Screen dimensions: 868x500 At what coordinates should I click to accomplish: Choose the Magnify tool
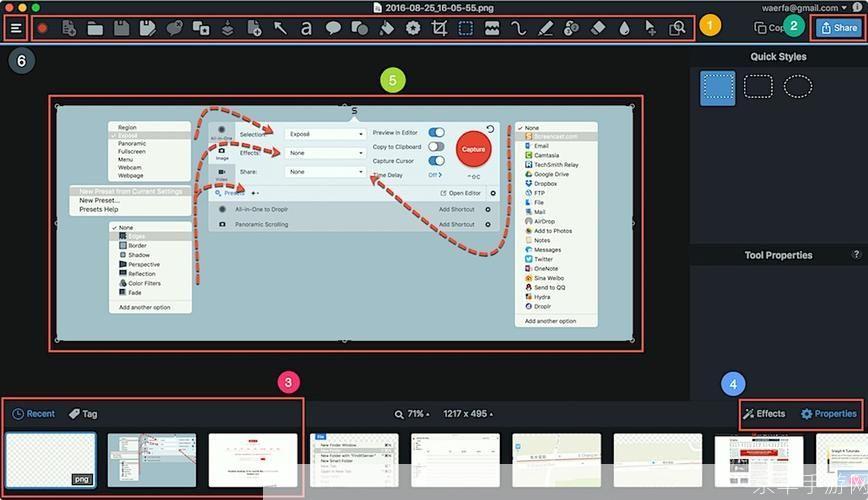677,28
